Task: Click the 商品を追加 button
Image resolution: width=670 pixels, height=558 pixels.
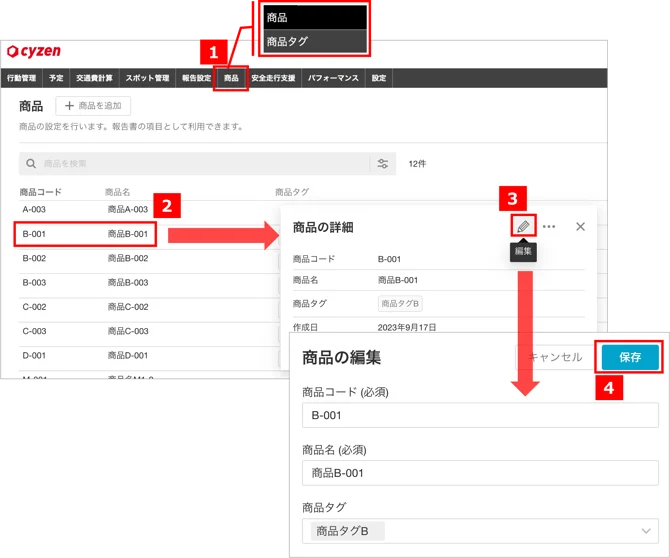Action: point(93,106)
